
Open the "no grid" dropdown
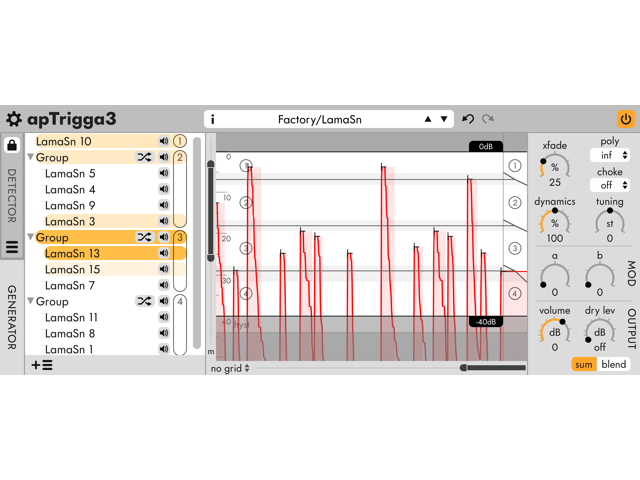[230, 369]
